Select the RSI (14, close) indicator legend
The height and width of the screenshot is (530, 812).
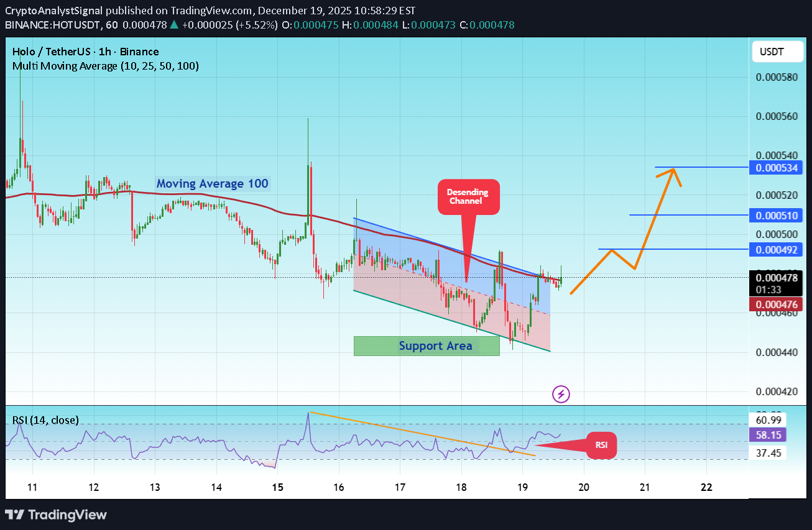45,420
